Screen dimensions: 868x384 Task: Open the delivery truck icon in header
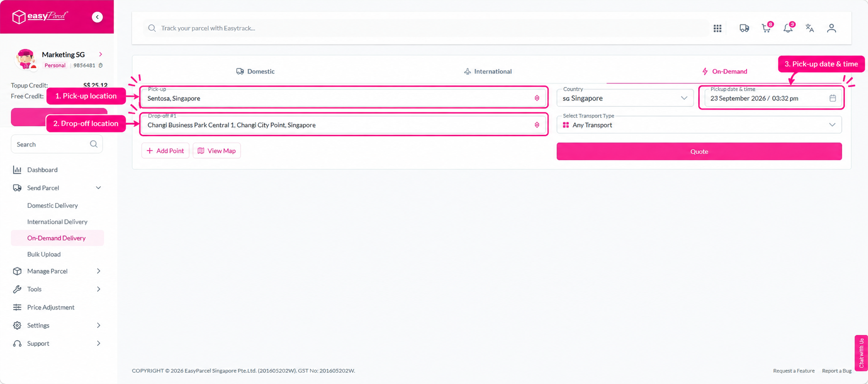pyautogui.click(x=744, y=28)
